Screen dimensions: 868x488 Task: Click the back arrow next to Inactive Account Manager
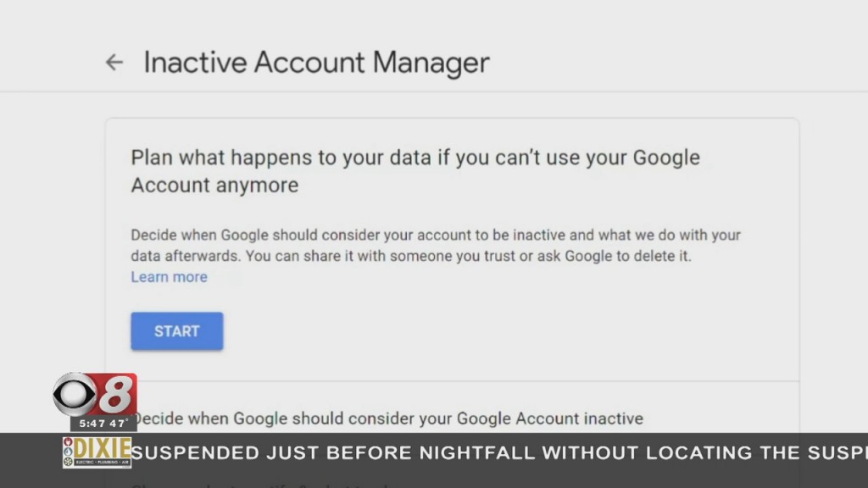pyautogui.click(x=114, y=62)
